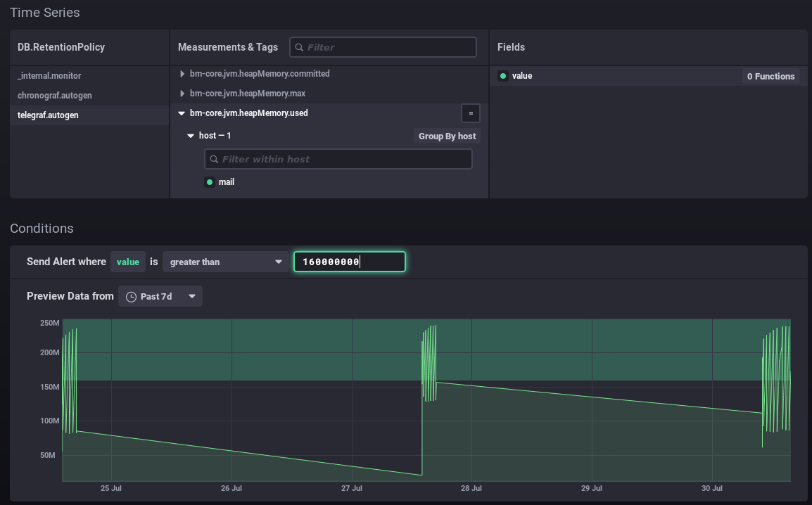Expand bm-core.jvm.heapMemory.committed measurement
812x505 pixels.
(x=183, y=74)
